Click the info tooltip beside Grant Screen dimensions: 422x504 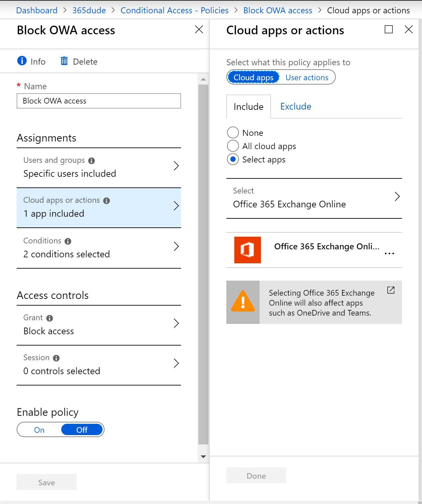click(x=49, y=318)
